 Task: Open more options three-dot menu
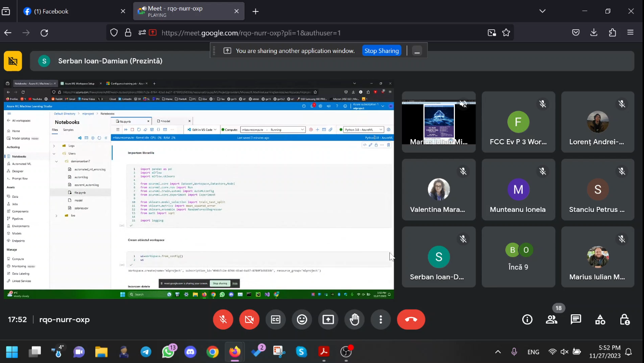click(x=381, y=320)
